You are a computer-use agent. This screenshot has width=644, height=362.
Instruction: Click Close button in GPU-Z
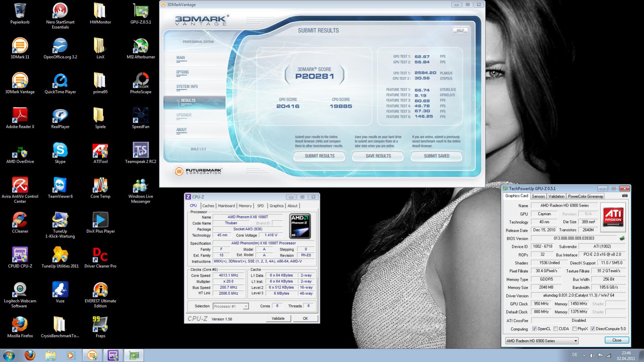[617, 340]
